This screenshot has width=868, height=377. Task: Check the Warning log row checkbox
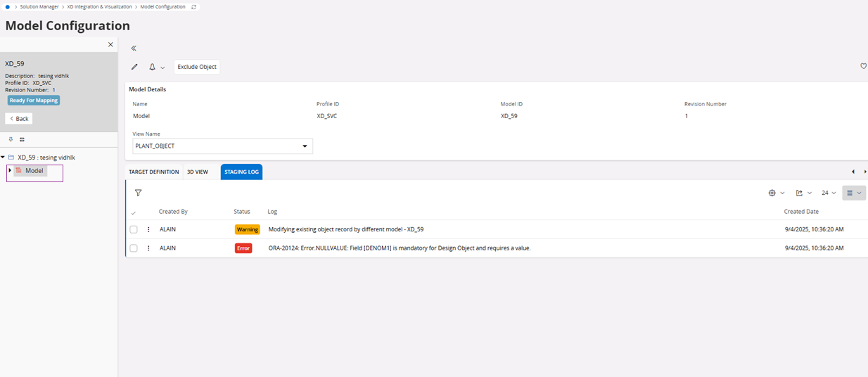[134, 229]
